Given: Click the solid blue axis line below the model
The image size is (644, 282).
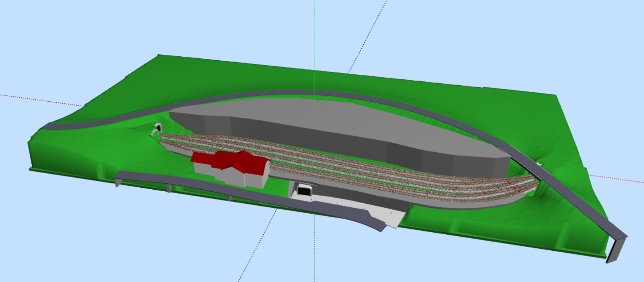Looking at the screenshot, I should [x=254, y=250].
